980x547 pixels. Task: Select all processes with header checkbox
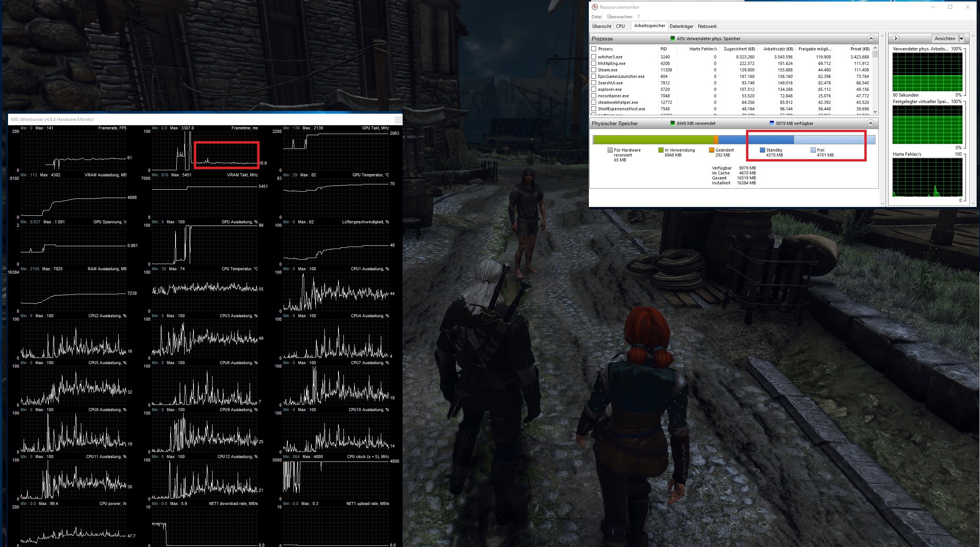[593, 49]
